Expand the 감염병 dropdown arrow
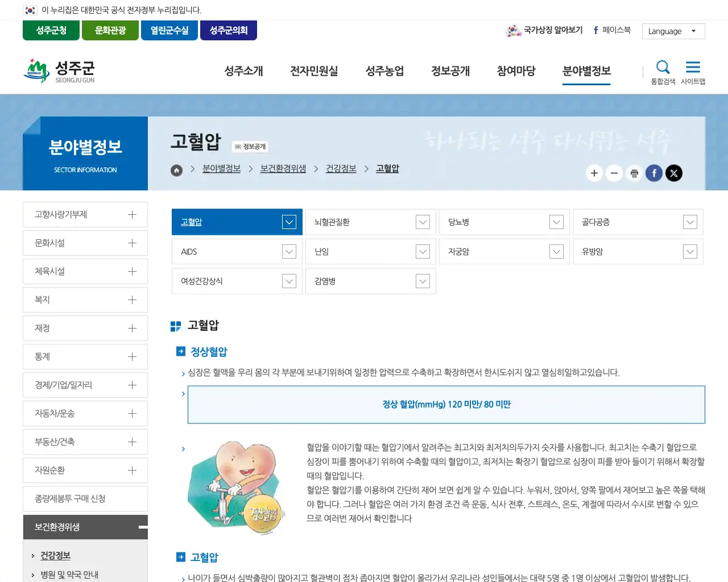This screenshot has height=582, width=728. point(423,281)
